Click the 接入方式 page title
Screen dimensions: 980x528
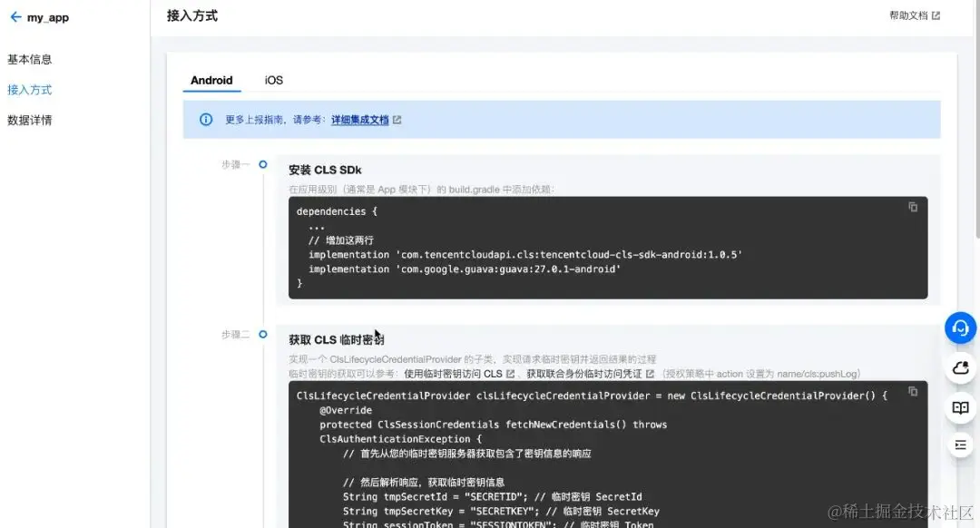[x=191, y=15]
